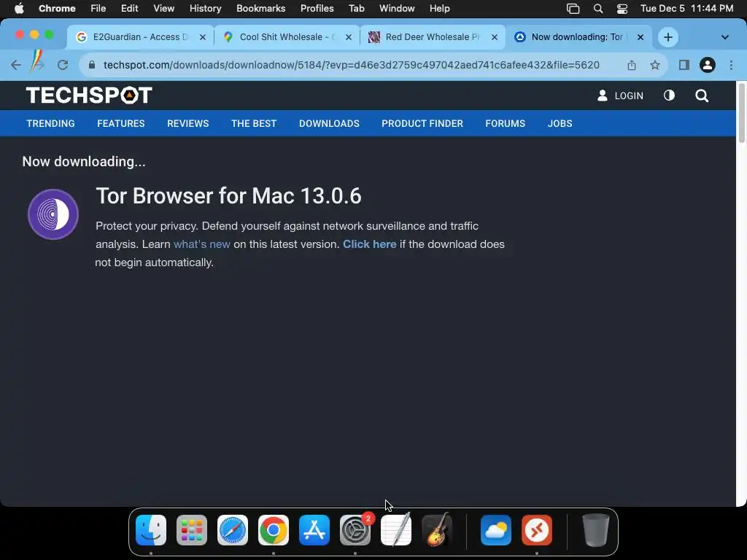Close the Red Deer Wholesale tab
Image resolution: width=747 pixels, height=560 pixels.
tap(494, 37)
